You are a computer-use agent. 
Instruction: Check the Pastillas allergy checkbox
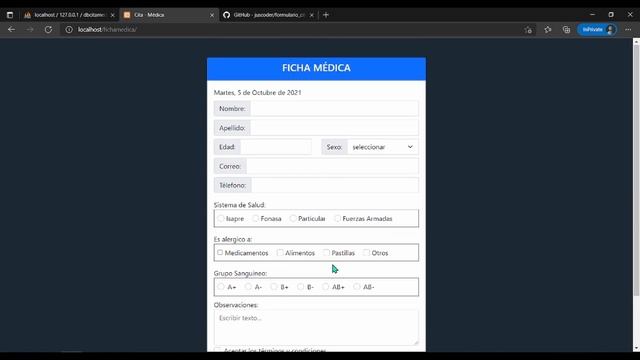click(x=326, y=253)
